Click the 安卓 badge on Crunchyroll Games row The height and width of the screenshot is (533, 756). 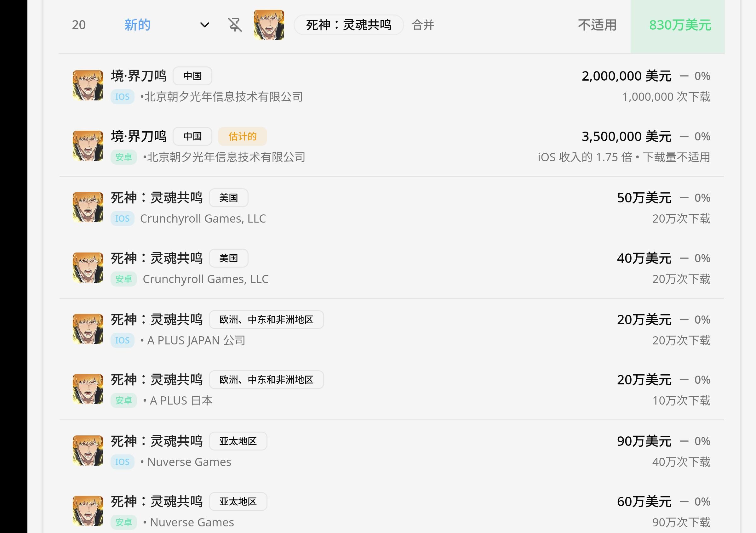pyautogui.click(x=123, y=279)
